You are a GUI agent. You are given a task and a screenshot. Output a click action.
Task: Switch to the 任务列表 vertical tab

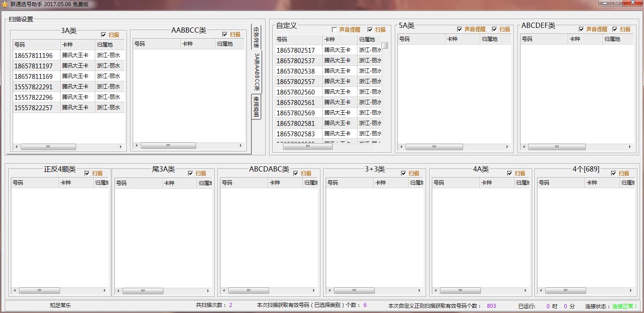coord(256,38)
